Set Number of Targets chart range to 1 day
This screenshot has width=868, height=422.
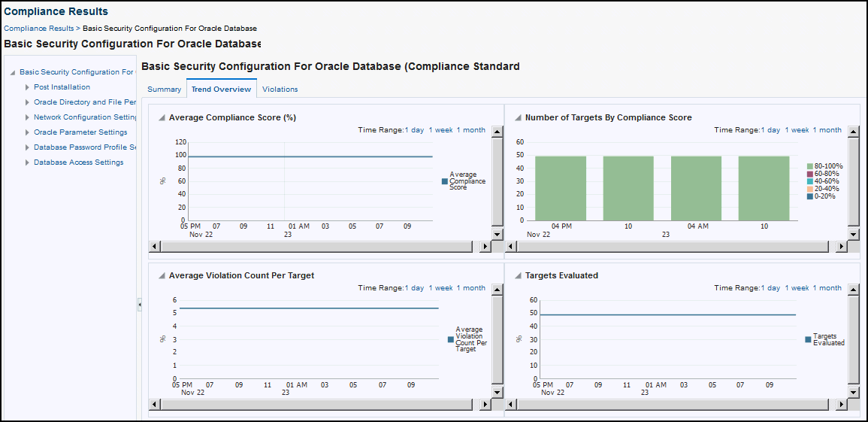coord(770,130)
